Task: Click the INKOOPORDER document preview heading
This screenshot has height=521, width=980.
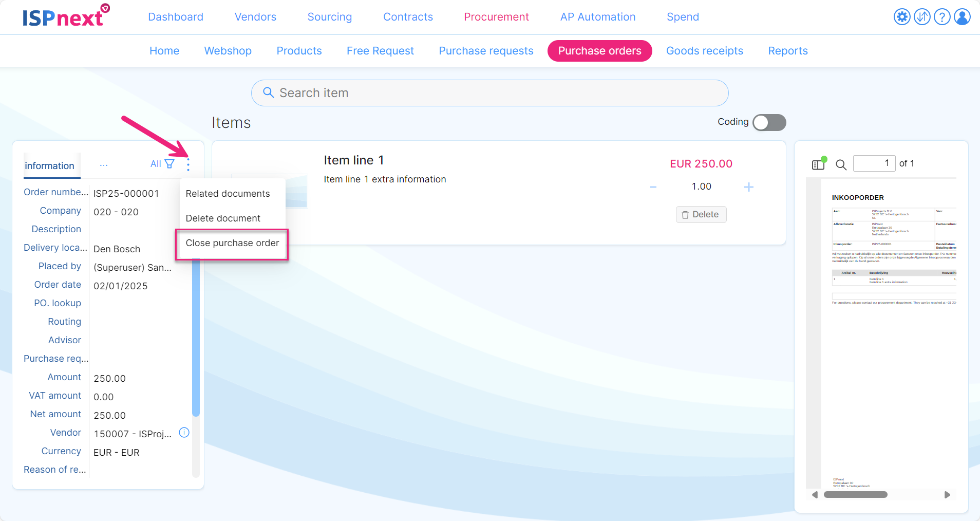Action: tap(858, 198)
